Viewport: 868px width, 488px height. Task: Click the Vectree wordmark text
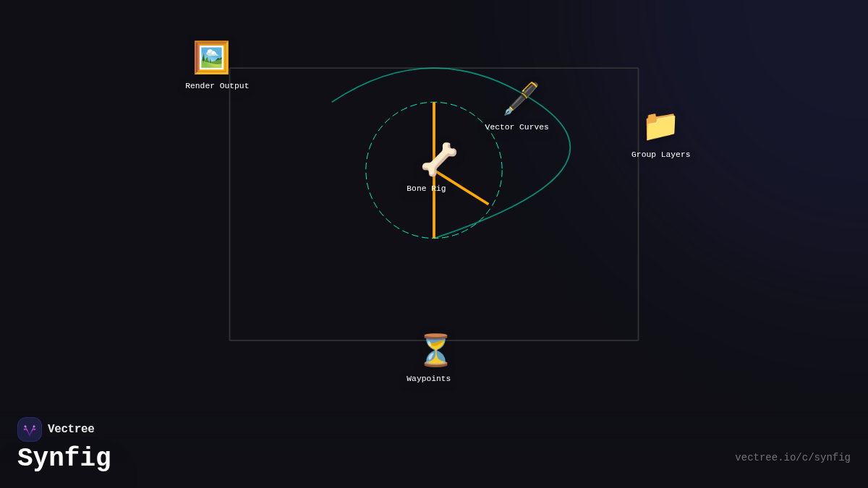[71, 429]
